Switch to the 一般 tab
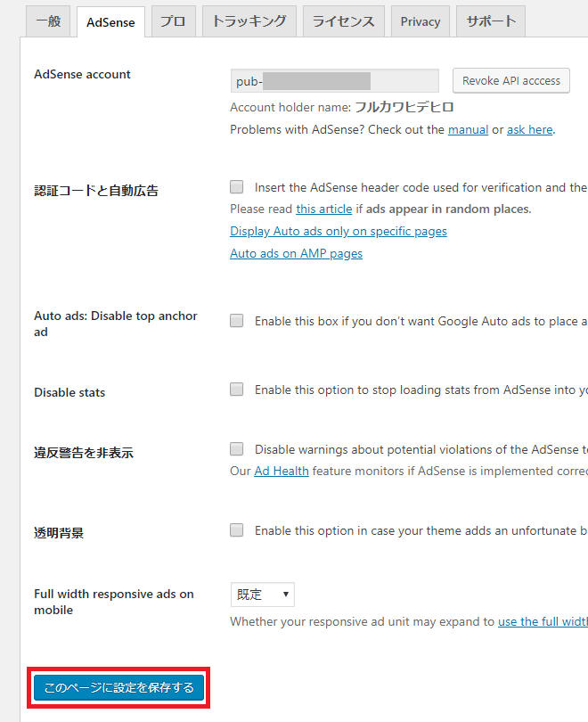This screenshot has width=588, height=722. click(x=48, y=21)
